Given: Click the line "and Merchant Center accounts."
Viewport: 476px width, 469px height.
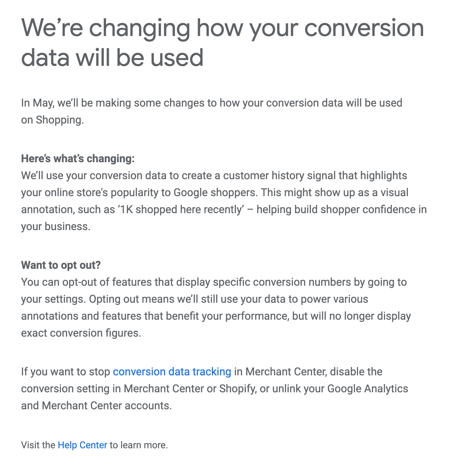Looking at the screenshot, I should pyautogui.click(x=96, y=406).
